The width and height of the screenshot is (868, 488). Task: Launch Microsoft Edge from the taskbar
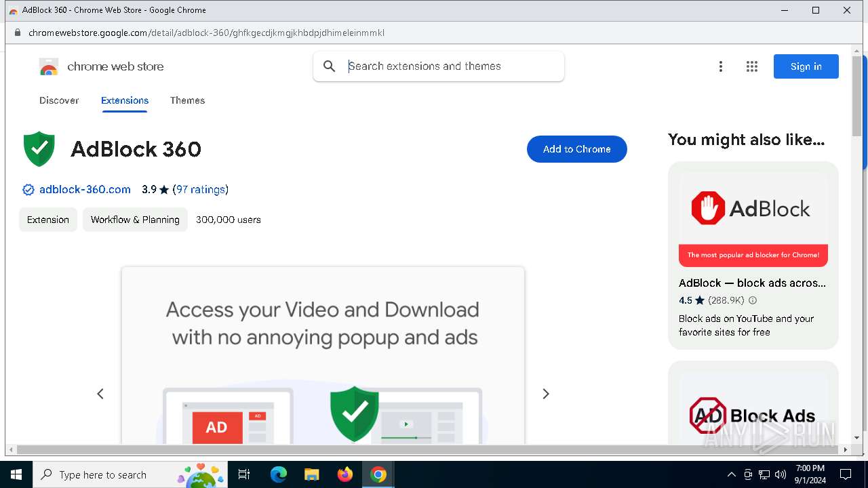tap(279, 474)
